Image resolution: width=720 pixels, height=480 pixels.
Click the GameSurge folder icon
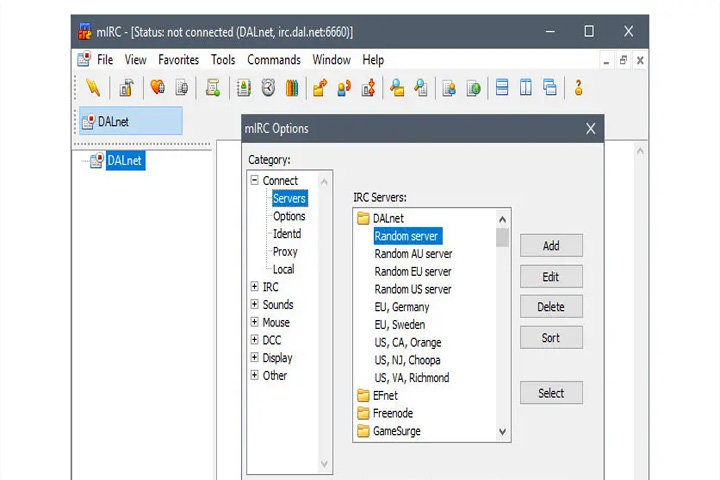click(363, 431)
